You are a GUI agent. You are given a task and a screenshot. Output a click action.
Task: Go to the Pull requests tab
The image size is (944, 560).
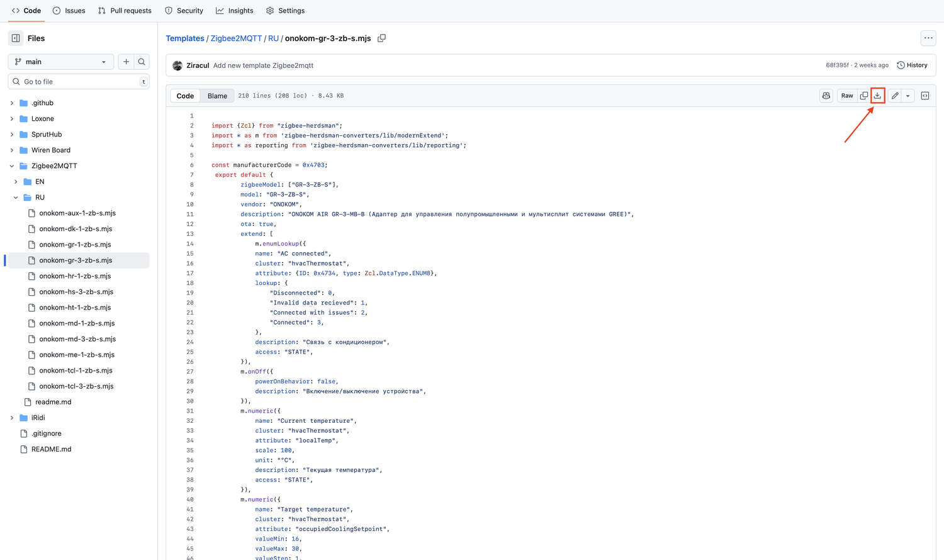coord(125,11)
